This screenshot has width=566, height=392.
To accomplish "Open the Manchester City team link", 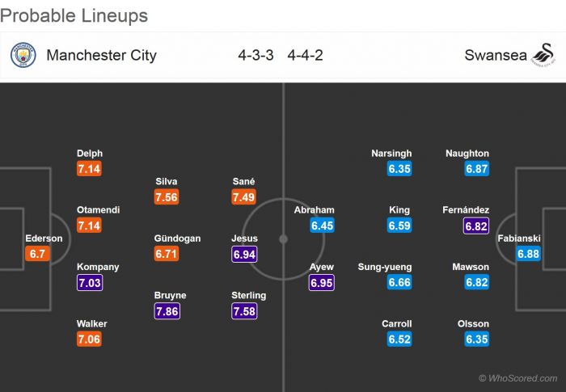I will tap(101, 56).
